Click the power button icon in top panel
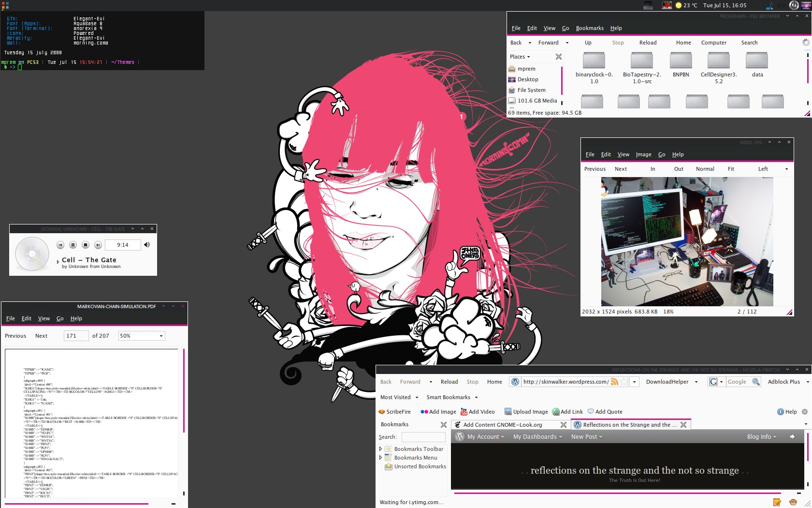The image size is (812, 508). (794, 5)
